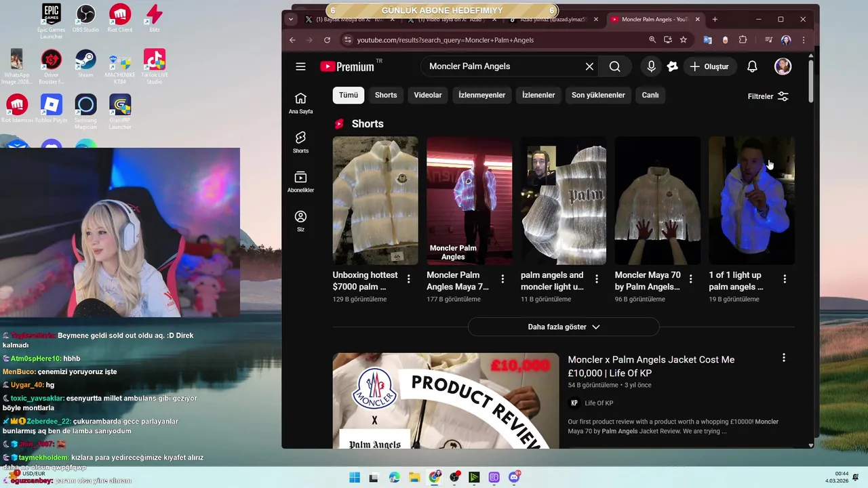Select the İzlenenler filter chip
868x488 pixels.
point(538,95)
